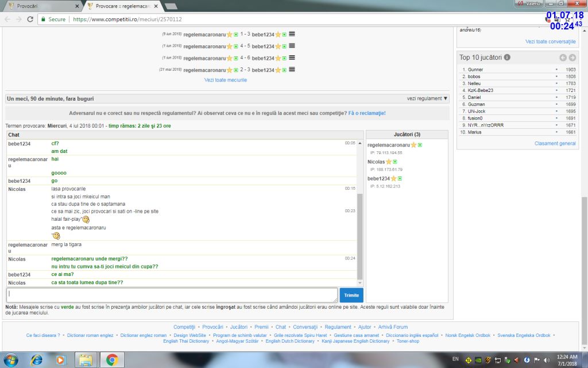588x368 pixels.
Task: Open Vezi toate meciurile link
Action: pyautogui.click(x=226, y=80)
